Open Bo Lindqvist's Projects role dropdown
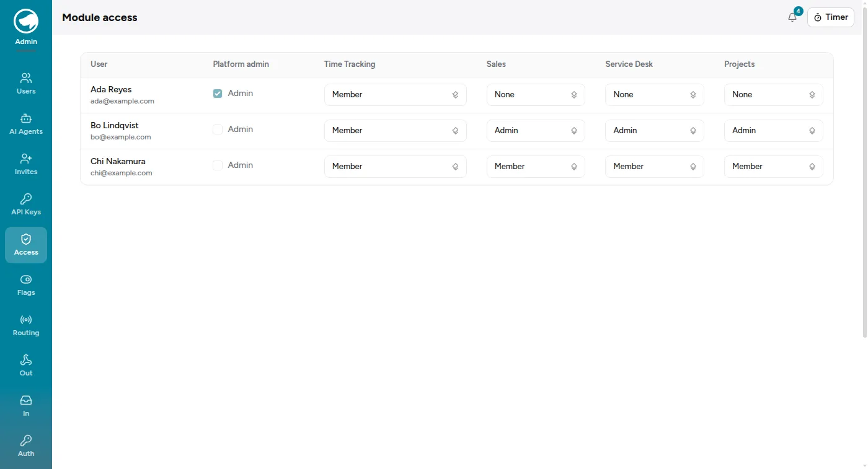Screen dimensions: 868x469 tap(774, 131)
